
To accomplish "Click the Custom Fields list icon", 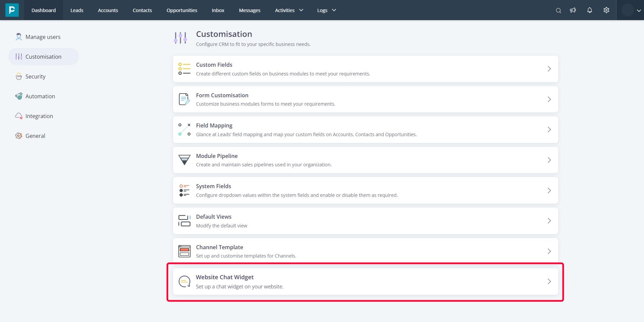I will pyautogui.click(x=184, y=69).
